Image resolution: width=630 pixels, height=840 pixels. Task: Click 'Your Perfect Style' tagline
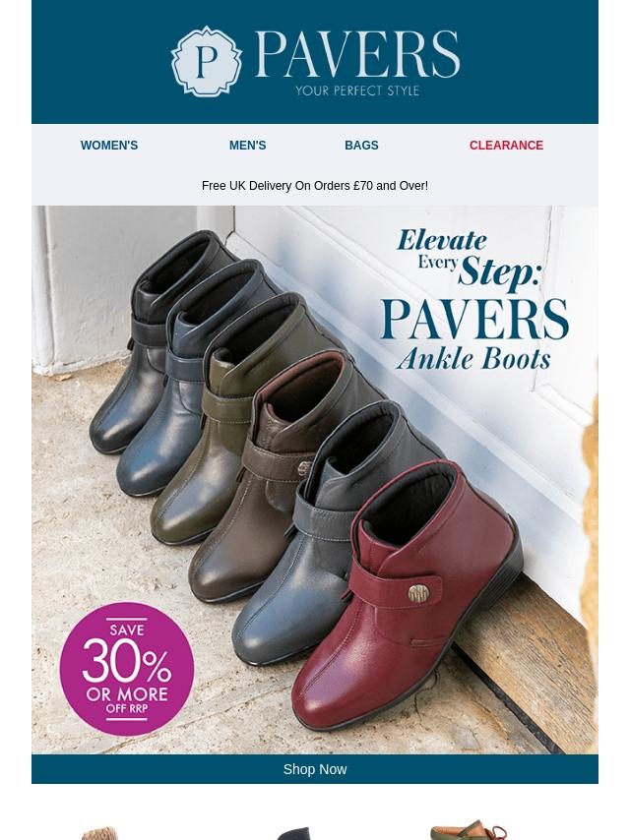pyautogui.click(x=357, y=90)
